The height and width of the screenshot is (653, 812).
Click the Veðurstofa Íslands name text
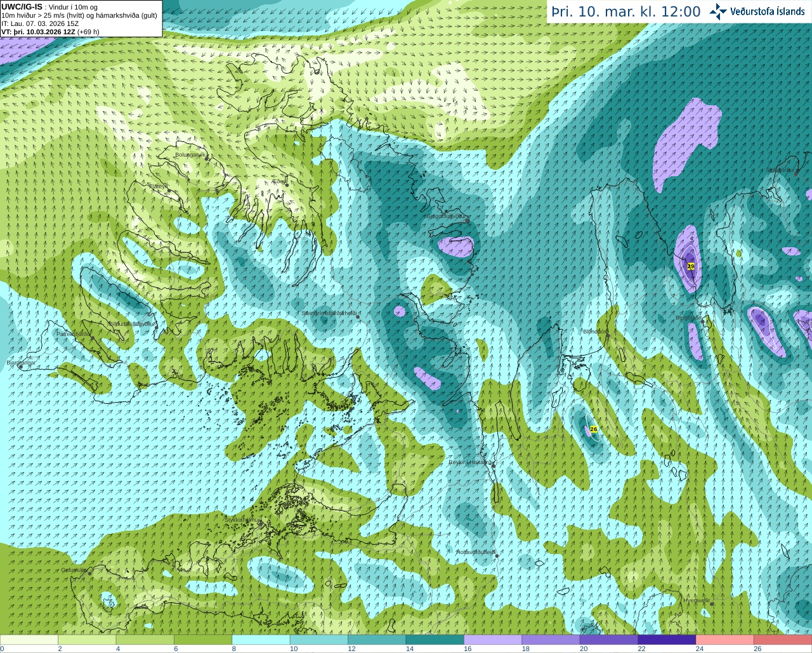click(768, 11)
